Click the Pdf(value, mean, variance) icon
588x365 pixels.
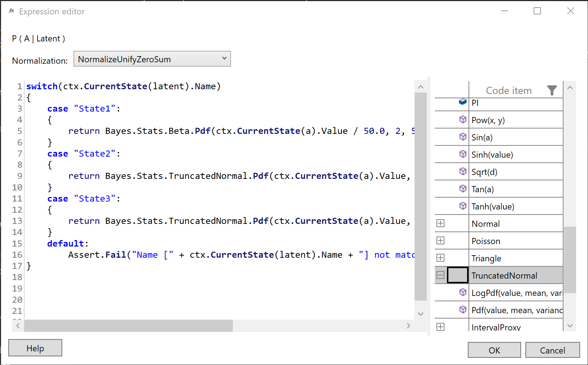[463, 310]
